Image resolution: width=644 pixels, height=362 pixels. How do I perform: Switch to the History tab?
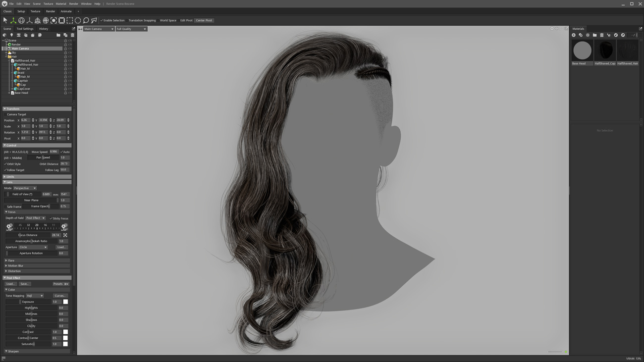click(x=44, y=29)
